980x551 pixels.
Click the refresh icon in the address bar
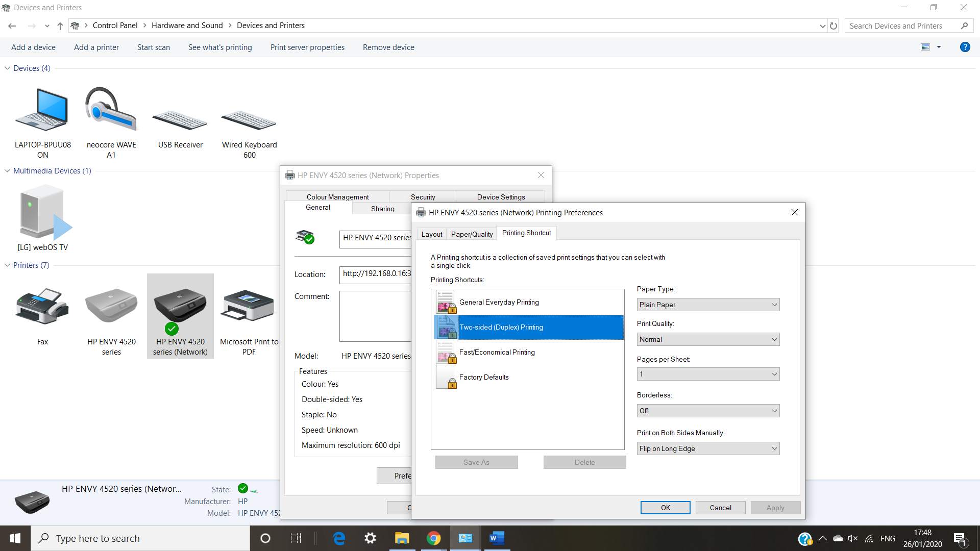[x=834, y=26]
